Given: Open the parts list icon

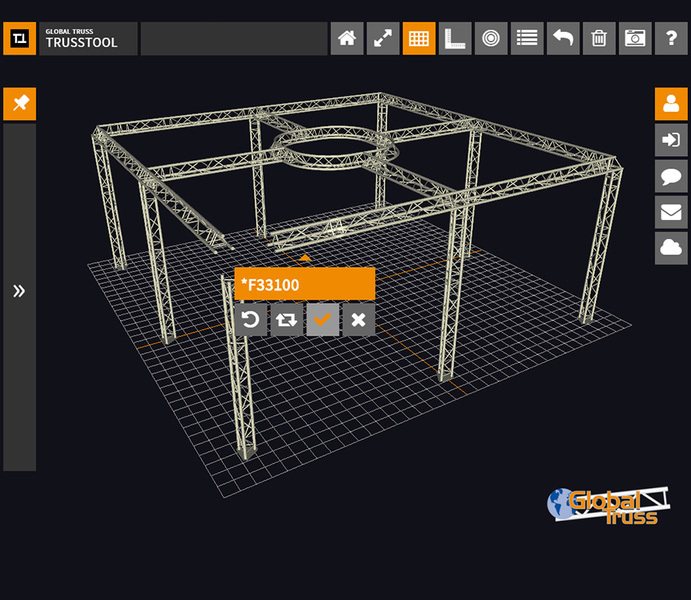Looking at the screenshot, I should pyautogui.click(x=527, y=39).
